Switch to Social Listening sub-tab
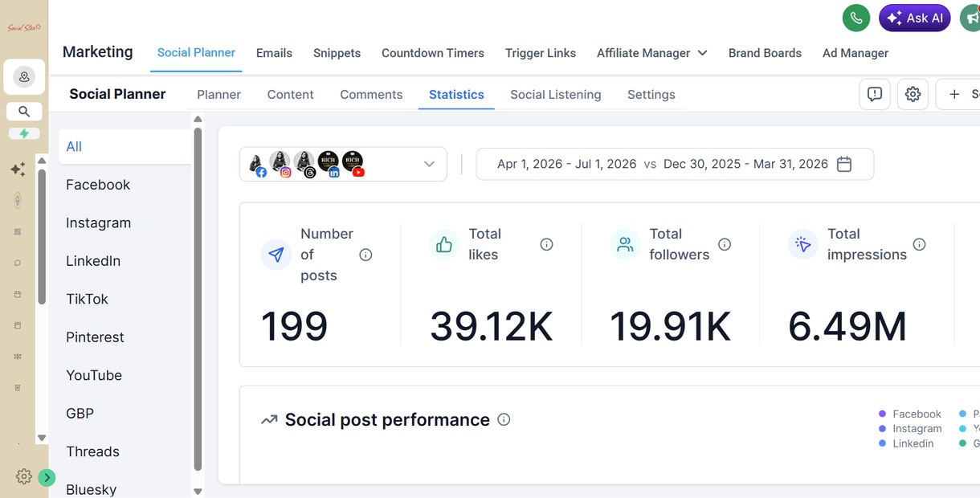The width and height of the screenshot is (980, 498). click(555, 94)
